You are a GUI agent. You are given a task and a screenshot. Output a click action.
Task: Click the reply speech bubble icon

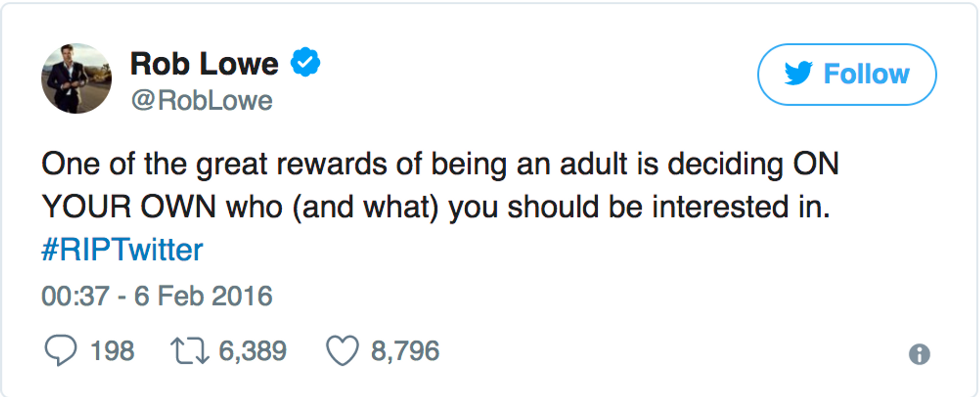[61, 350]
